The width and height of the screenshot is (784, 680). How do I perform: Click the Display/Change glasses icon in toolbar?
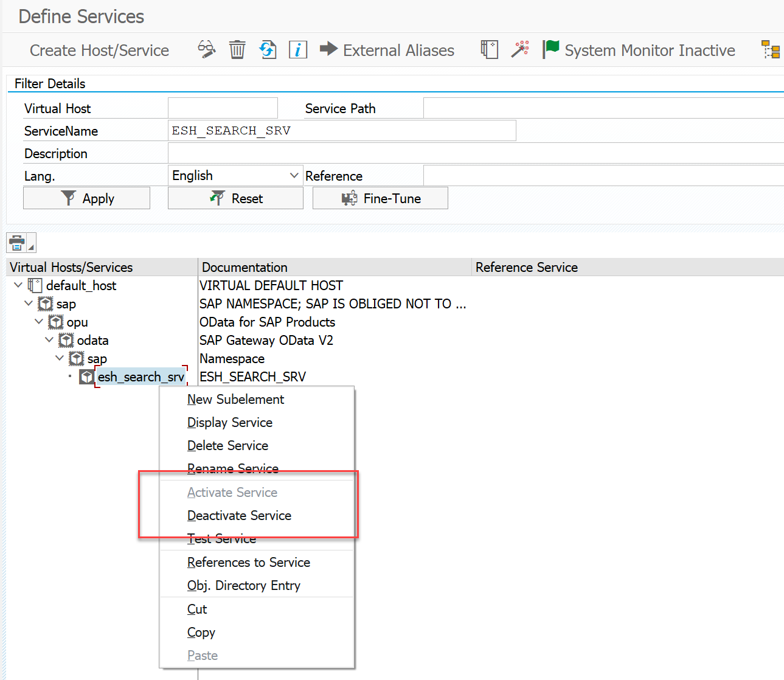tap(207, 49)
